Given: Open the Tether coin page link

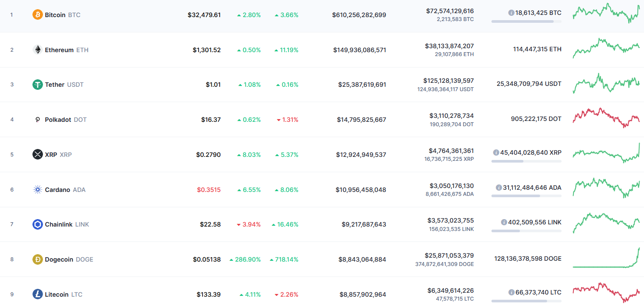Looking at the screenshot, I should (x=64, y=85).
